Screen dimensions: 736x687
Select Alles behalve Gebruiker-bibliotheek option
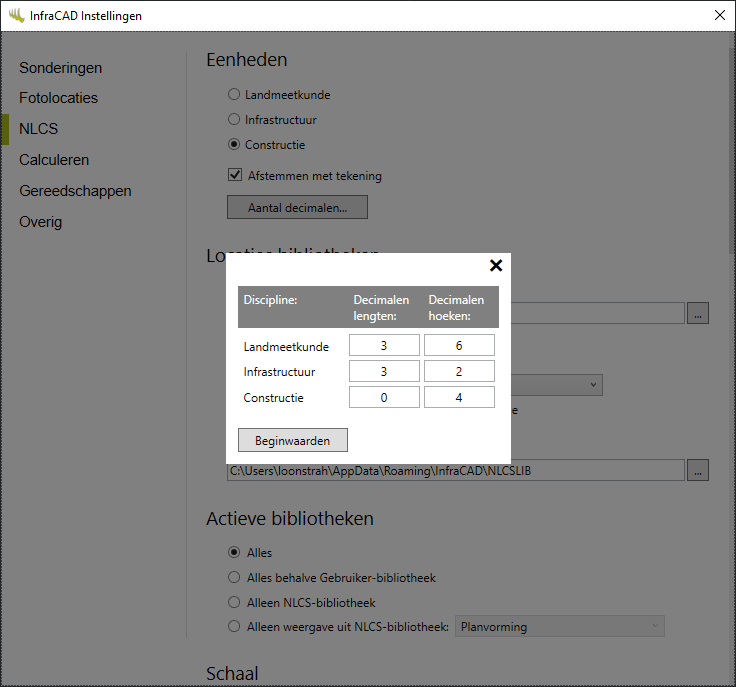234,578
